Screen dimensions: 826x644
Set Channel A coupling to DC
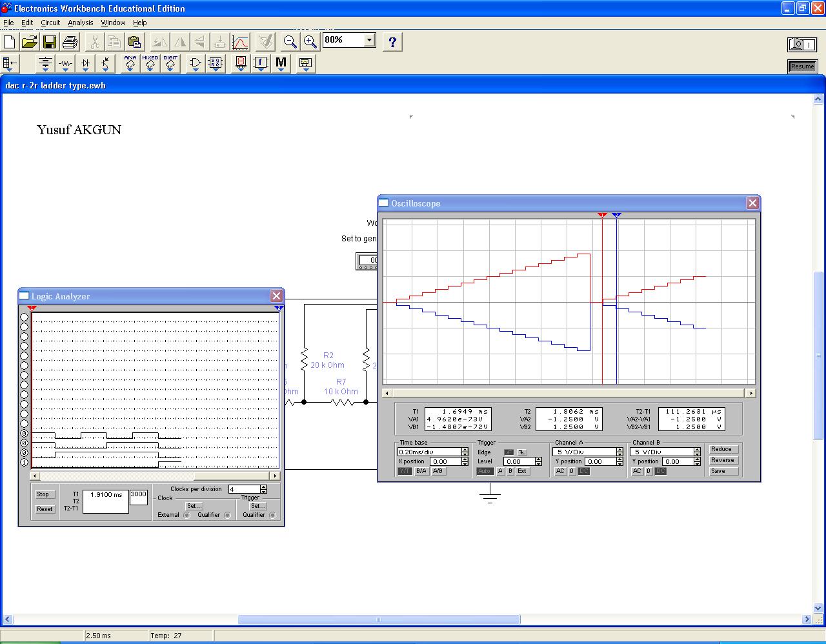point(583,471)
